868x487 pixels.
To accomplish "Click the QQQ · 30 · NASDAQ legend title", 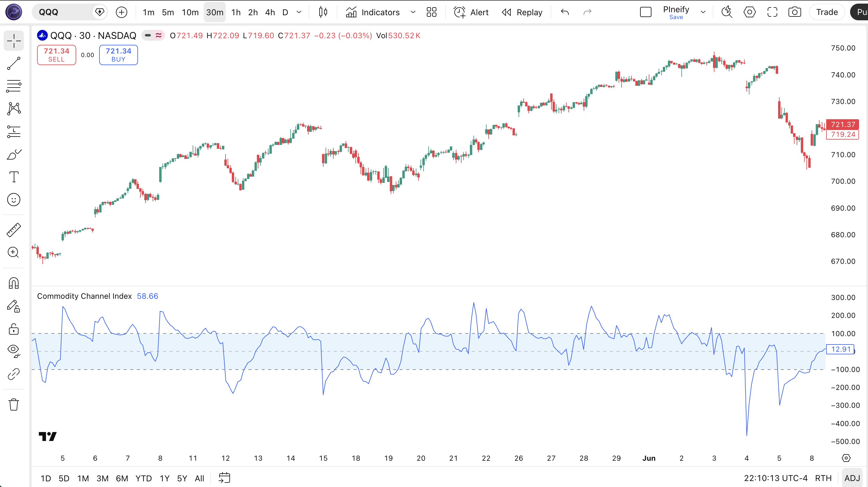I will point(93,36).
